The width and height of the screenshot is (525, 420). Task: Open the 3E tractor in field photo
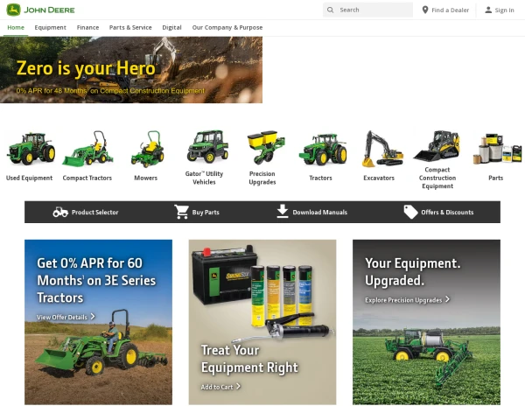pyautogui.click(x=98, y=322)
